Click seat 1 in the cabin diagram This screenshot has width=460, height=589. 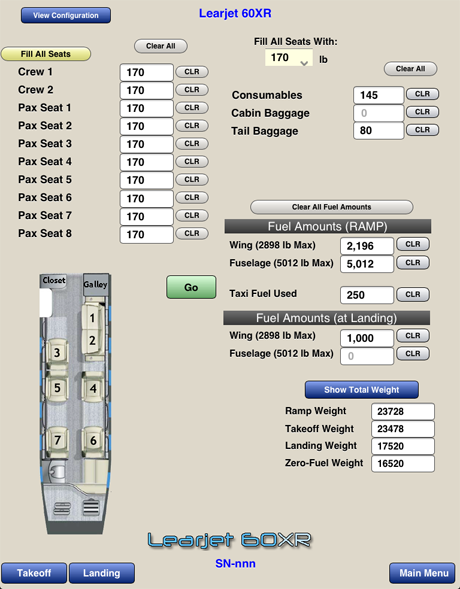92,317
